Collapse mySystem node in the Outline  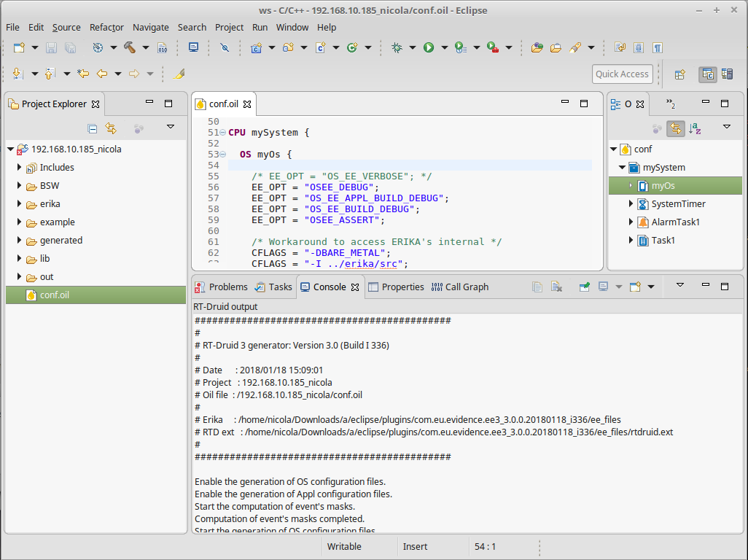point(622,168)
